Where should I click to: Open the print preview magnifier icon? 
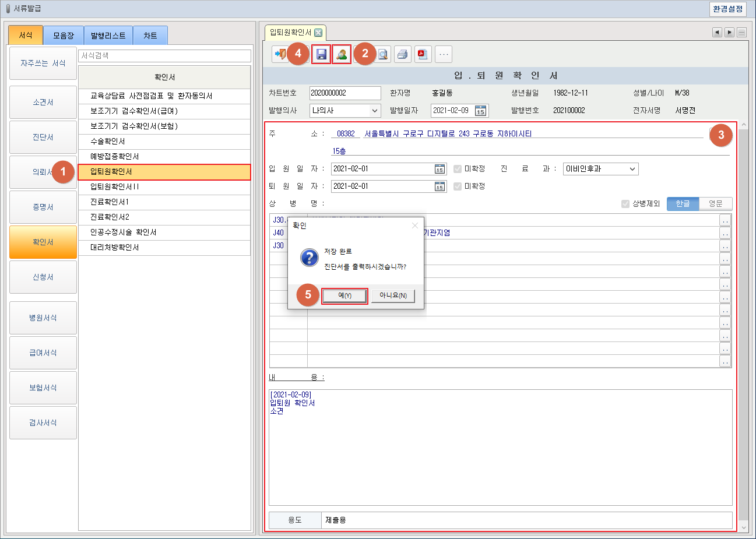click(x=382, y=54)
